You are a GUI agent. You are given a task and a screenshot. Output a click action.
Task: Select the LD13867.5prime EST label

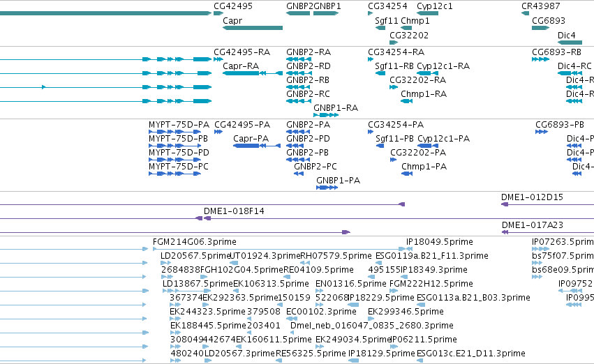tap(198, 284)
